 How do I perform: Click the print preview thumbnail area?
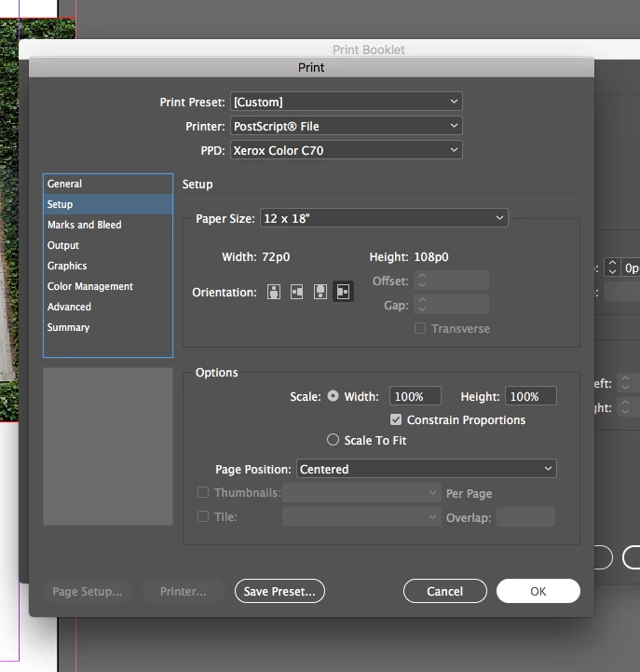click(x=108, y=446)
